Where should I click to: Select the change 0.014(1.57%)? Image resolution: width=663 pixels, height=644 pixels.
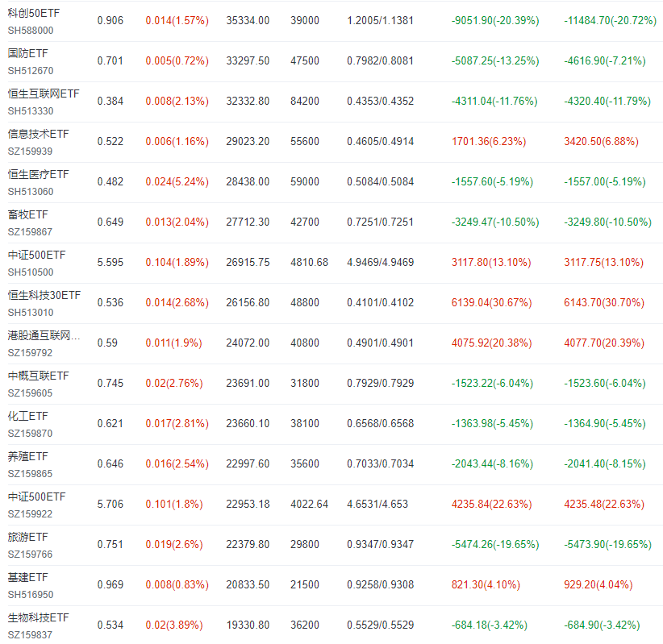click(177, 20)
